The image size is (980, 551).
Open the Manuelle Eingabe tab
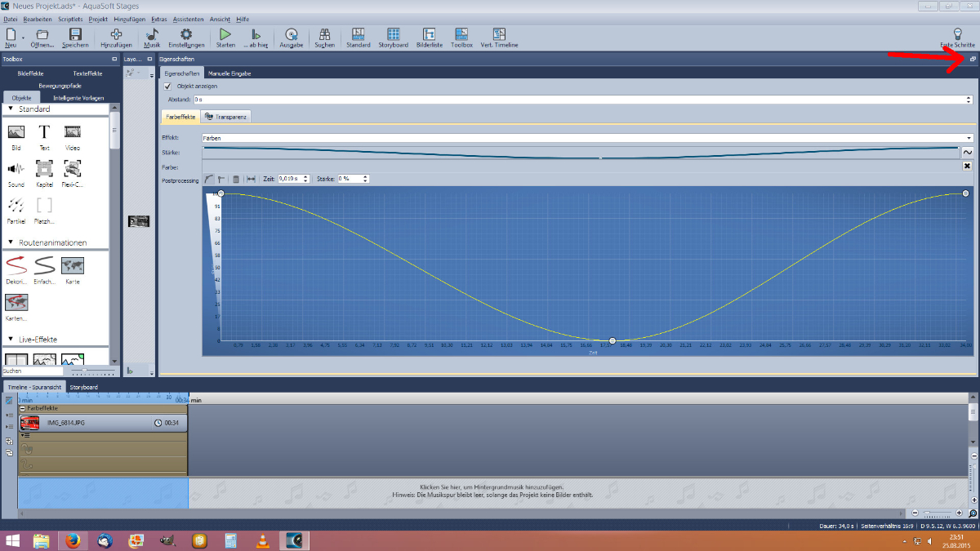point(229,73)
